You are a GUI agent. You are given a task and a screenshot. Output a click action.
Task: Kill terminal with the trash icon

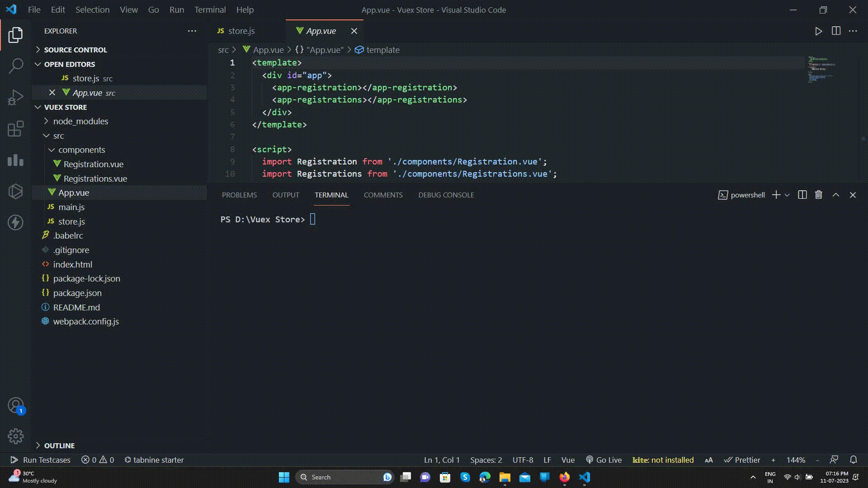(x=818, y=195)
